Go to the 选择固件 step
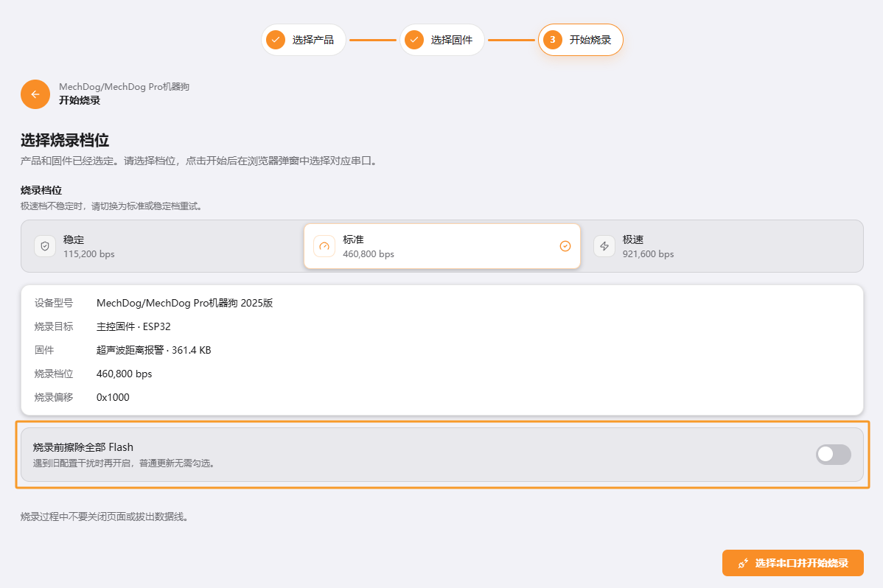 pyautogui.click(x=442, y=40)
